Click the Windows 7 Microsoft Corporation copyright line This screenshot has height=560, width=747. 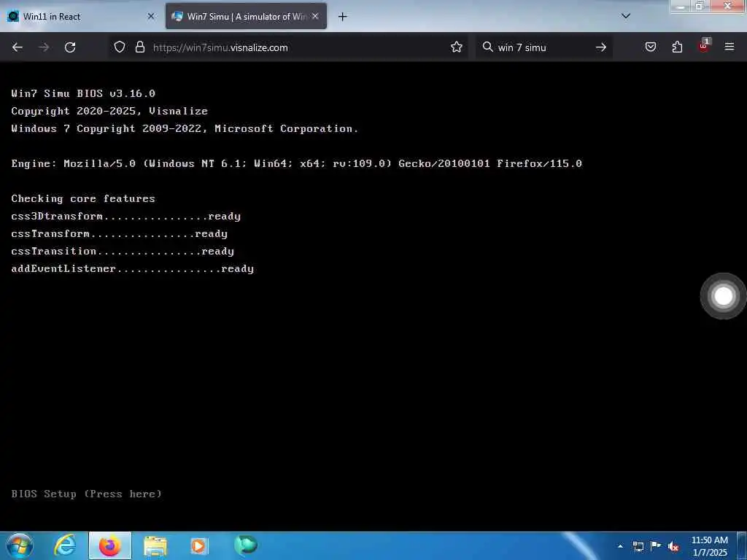coord(185,128)
